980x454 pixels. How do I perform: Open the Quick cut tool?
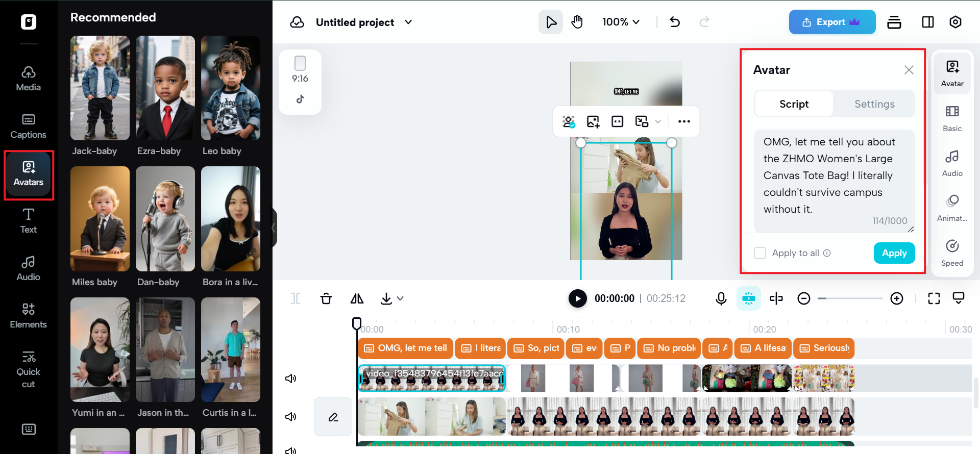pyautogui.click(x=28, y=369)
